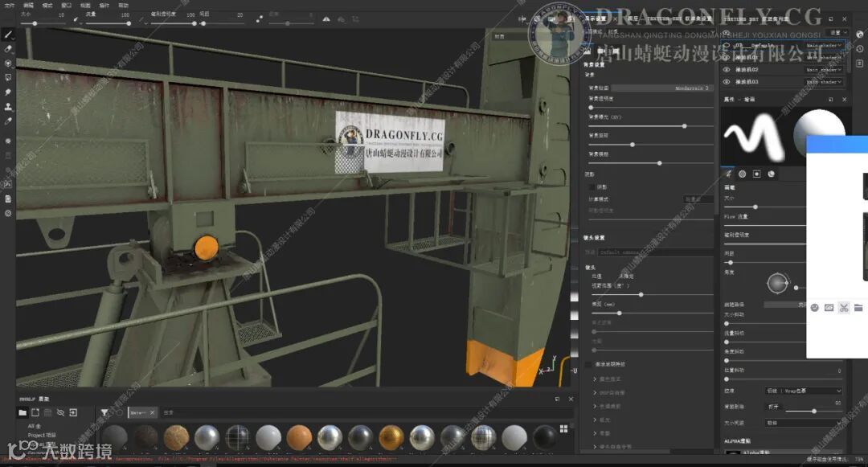This screenshot has width=868, height=467.
Task: Select the Project folder in shelf
Action: 42,435
